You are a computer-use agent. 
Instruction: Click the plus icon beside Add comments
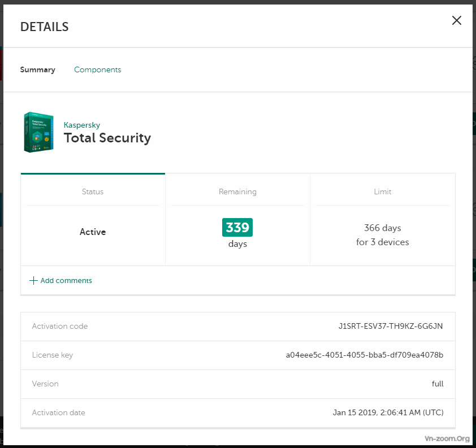tap(33, 281)
